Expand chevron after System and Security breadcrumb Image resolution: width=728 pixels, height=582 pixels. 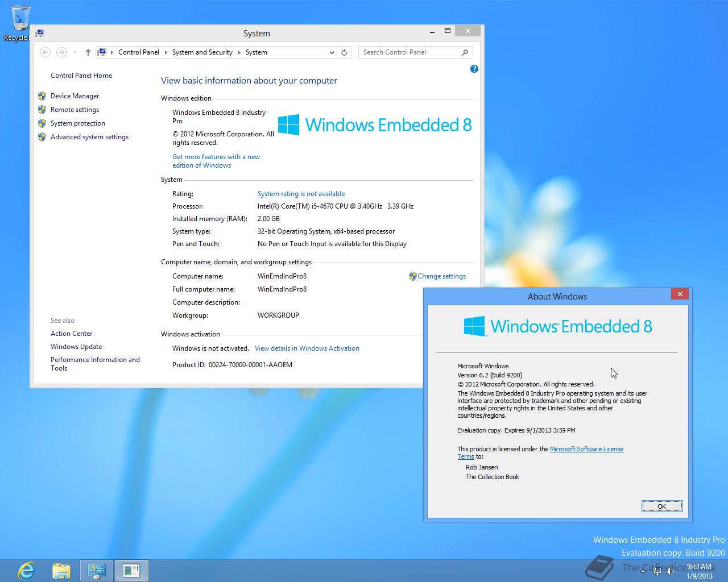coord(239,52)
